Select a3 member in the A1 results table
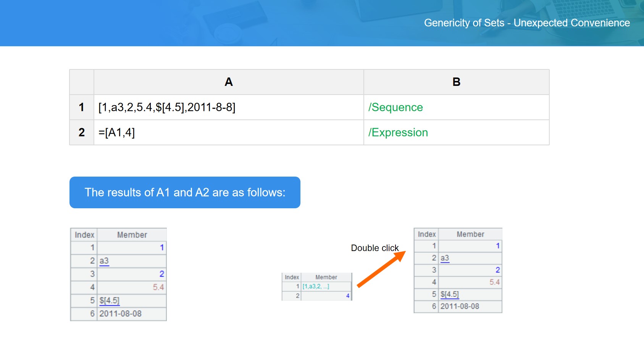 point(104,261)
